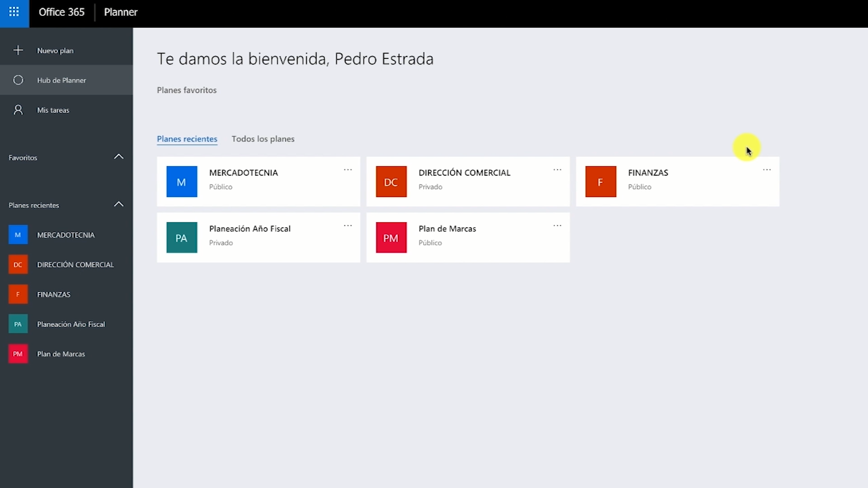The image size is (868, 488).
Task: Click the DC tile on DIRECCIÓN COMERCIAL card
Action: tap(391, 182)
